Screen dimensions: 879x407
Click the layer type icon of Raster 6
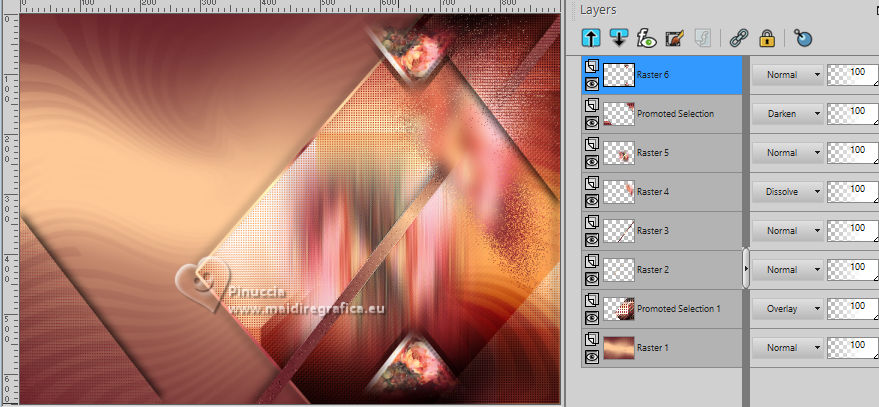point(591,67)
